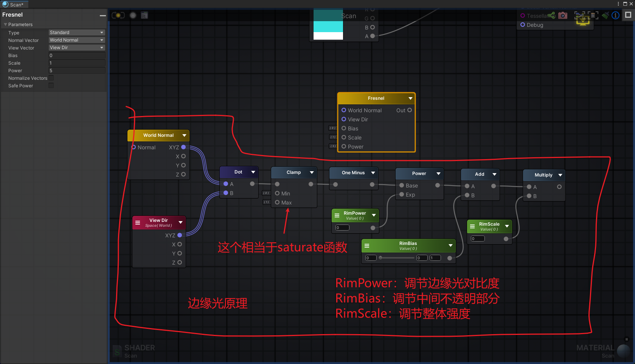635x364 pixels.
Task: Open the Type dropdown set to Standard
Action: click(x=77, y=33)
